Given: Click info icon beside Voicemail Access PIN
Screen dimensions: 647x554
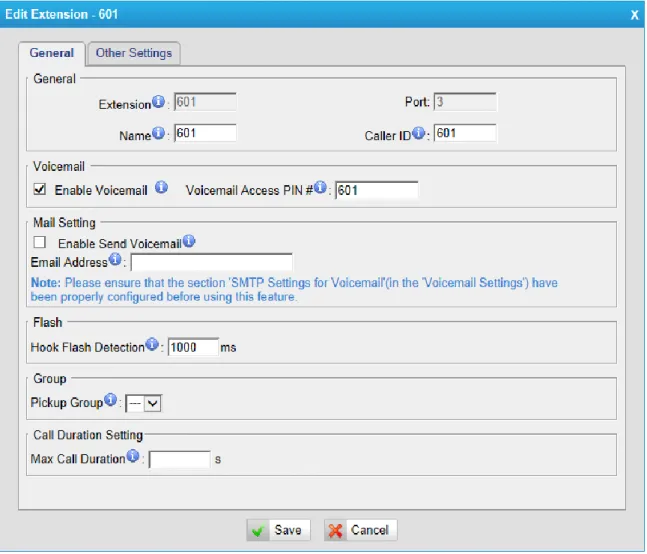Looking at the screenshot, I should point(320,187).
